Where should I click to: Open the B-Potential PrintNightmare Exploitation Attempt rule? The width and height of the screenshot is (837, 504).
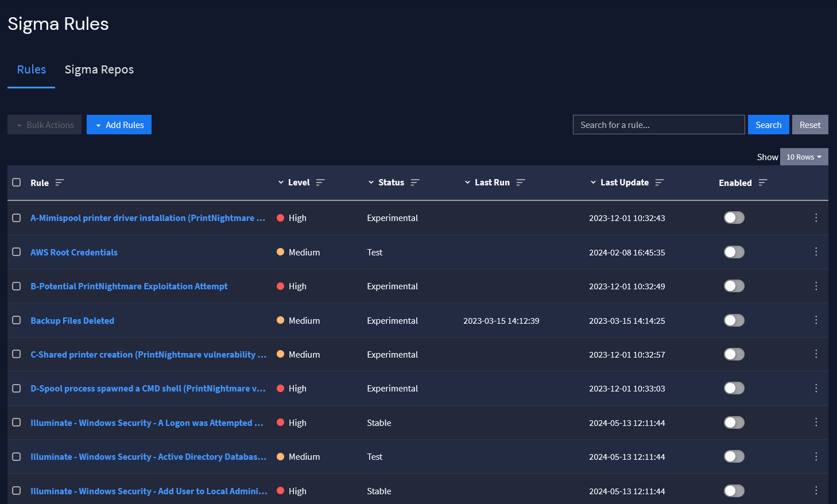129,286
